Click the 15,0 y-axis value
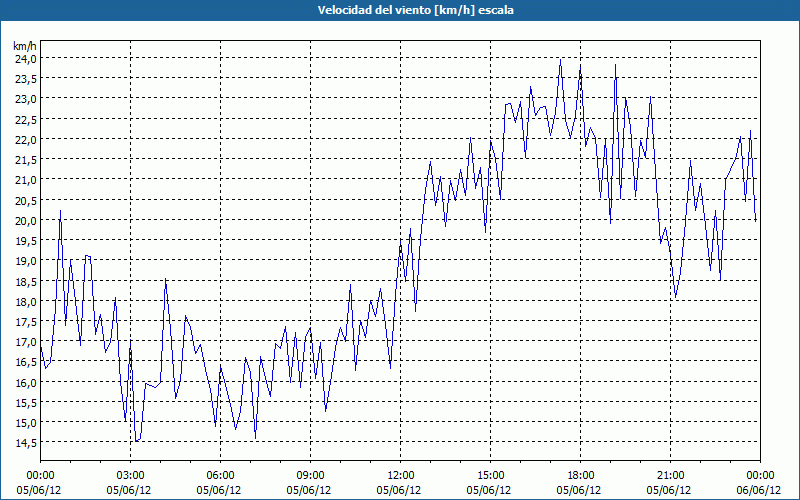Viewport: 800px width, 500px height. [x=25, y=423]
